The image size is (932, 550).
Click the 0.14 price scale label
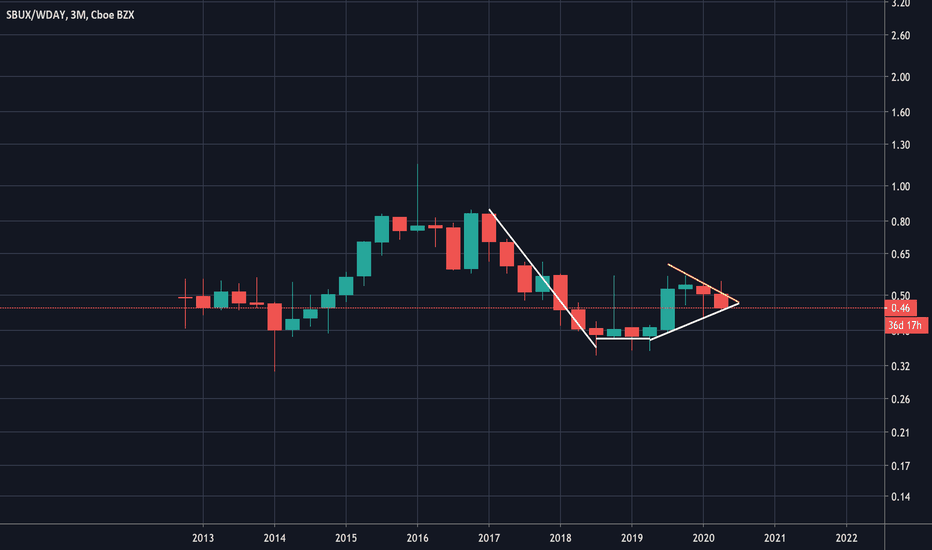tap(901, 496)
